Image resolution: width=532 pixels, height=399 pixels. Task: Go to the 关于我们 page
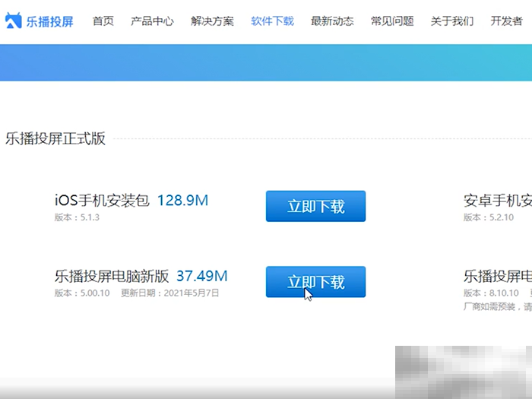[452, 21]
